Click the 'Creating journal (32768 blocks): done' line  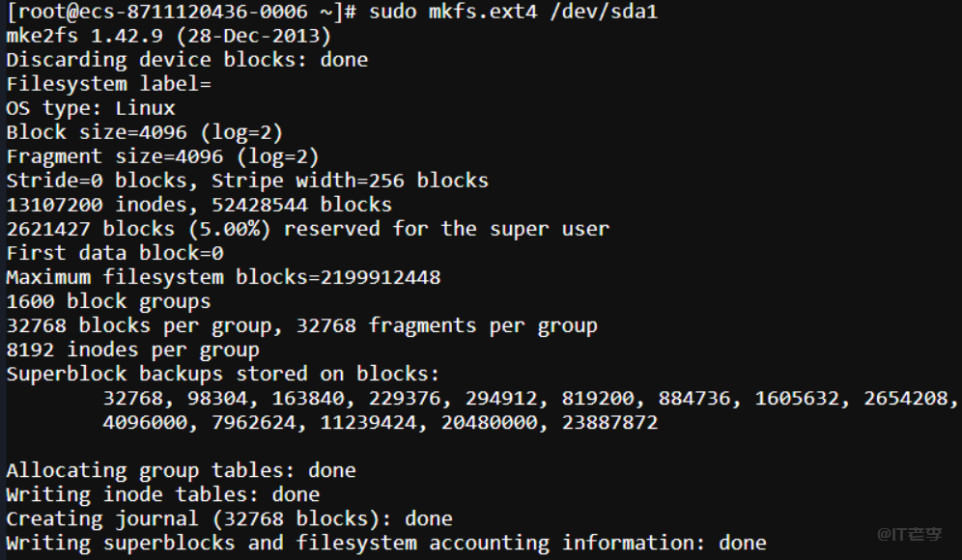coord(229,518)
